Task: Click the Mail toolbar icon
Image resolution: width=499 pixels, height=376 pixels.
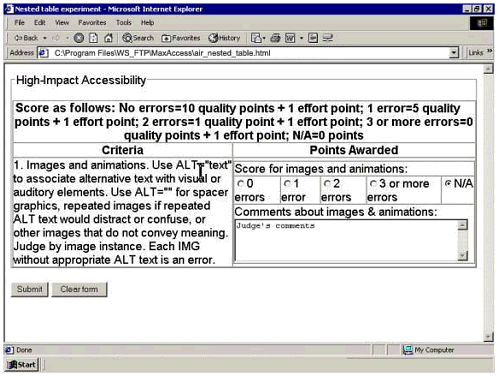Action: 257,38
